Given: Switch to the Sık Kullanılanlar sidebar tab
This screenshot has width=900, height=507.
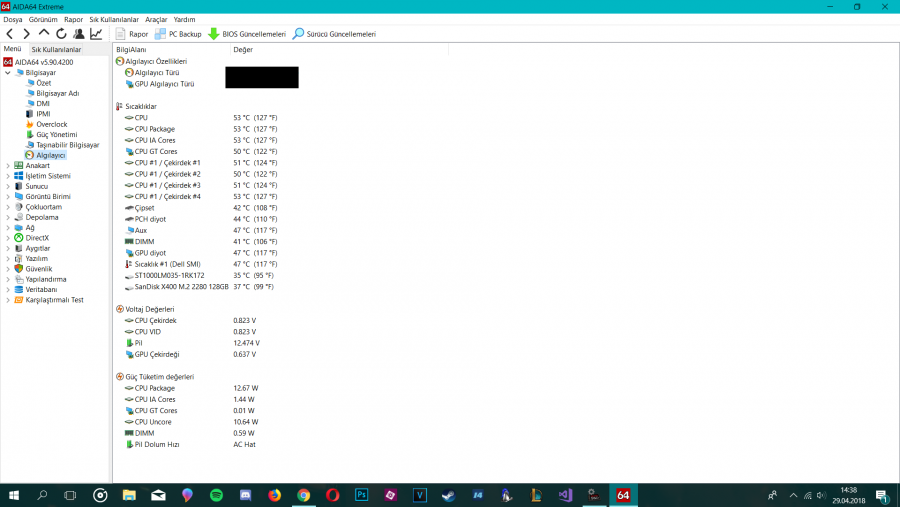Looking at the screenshot, I should [56, 49].
